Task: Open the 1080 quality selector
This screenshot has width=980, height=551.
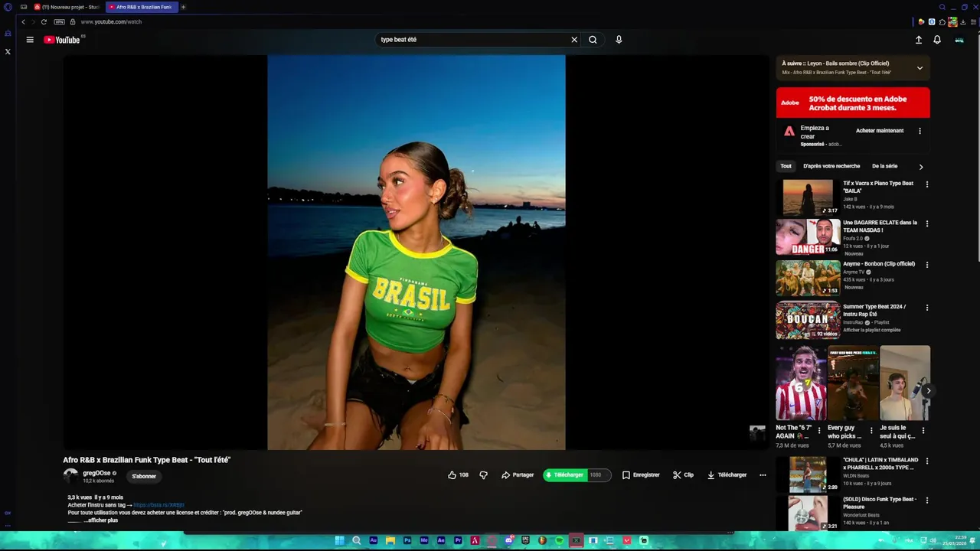Action: pos(599,475)
